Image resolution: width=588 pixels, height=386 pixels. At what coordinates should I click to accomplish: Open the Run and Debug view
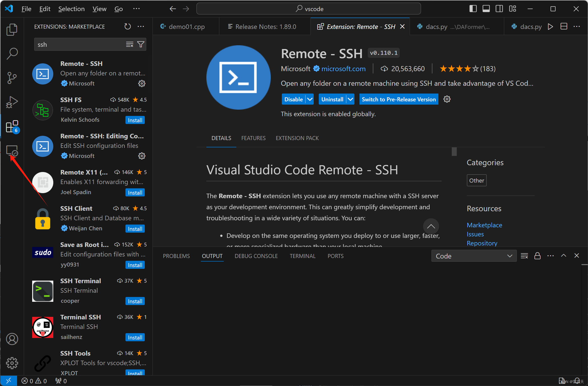pos(12,102)
